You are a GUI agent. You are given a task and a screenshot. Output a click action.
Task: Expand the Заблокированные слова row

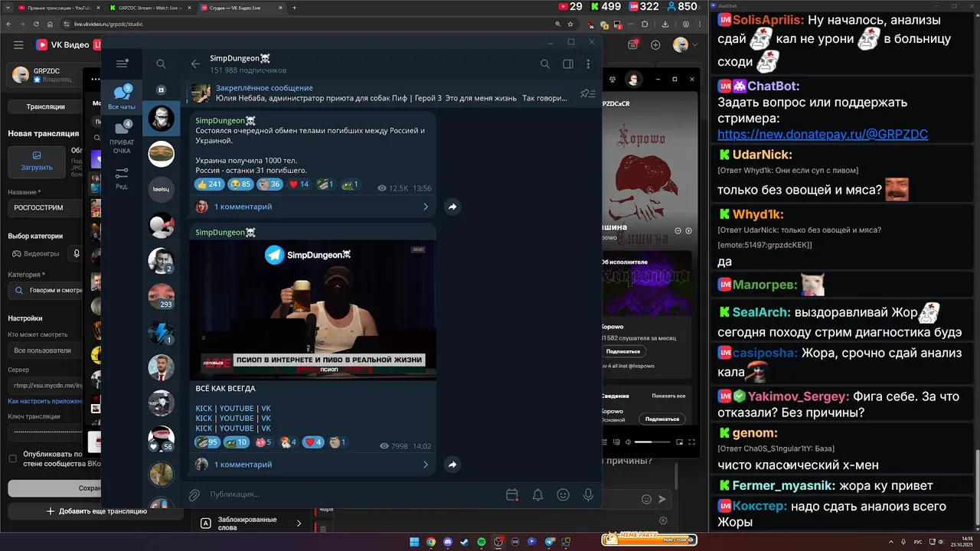(253, 523)
